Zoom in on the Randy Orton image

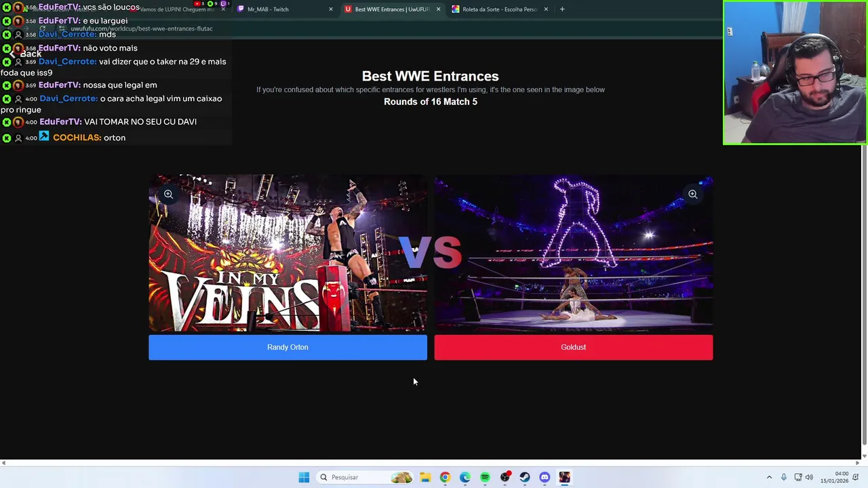pyautogui.click(x=168, y=195)
